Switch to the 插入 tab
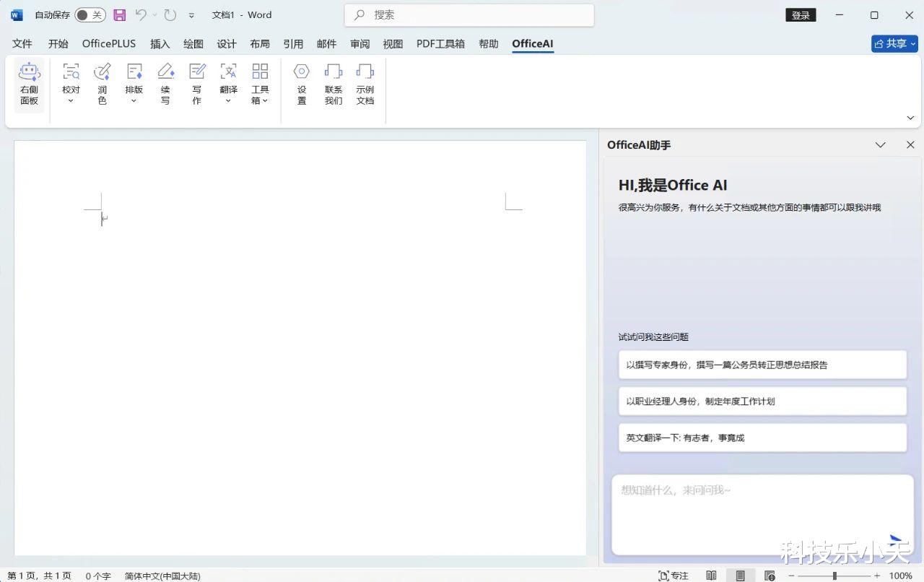Image resolution: width=924 pixels, height=582 pixels. pos(160,44)
